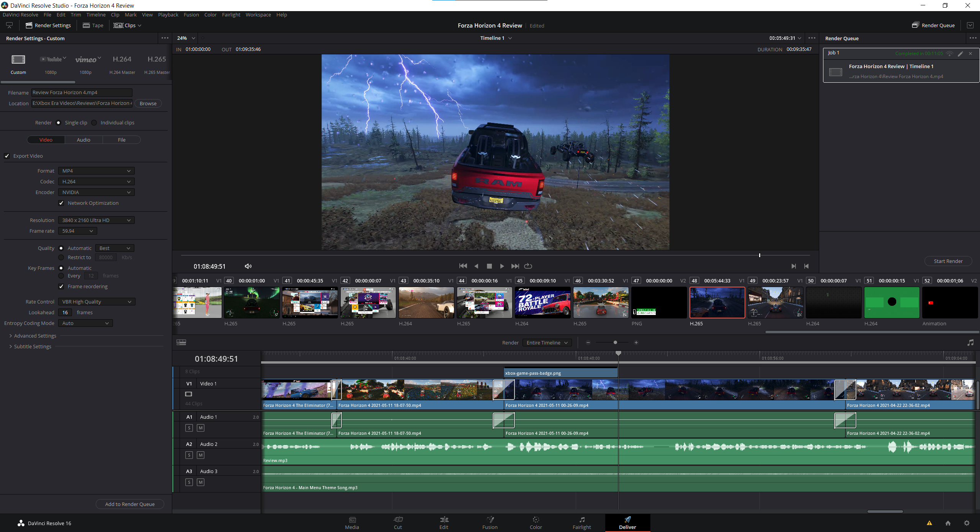Open the Timeline menu
This screenshot has width=980, height=532.
(96, 15)
